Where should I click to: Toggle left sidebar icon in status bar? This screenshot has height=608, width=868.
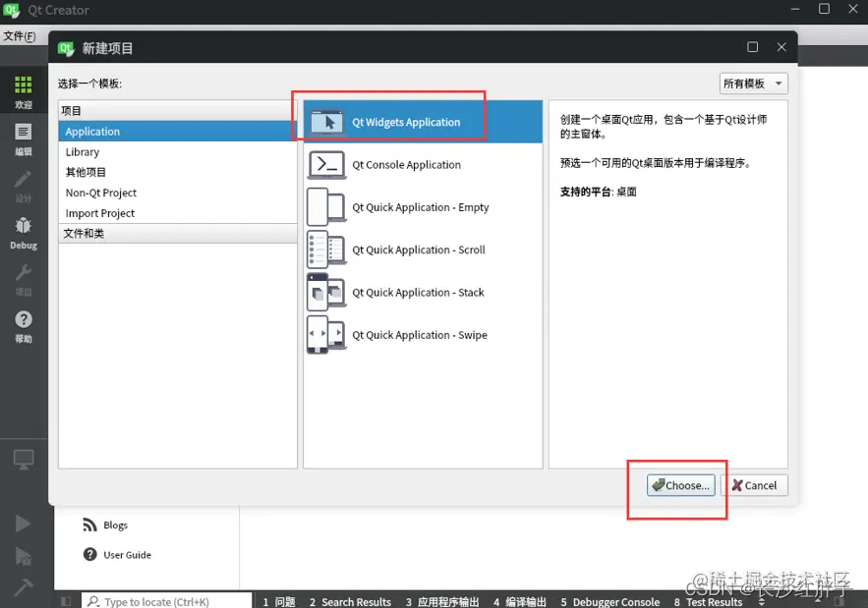click(x=66, y=601)
